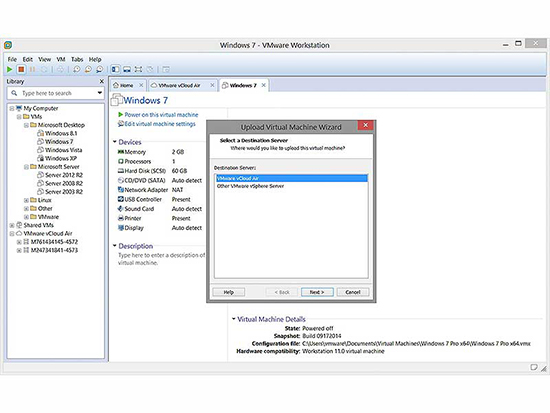Image resolution: width=550 pixels, height=413 pixels.
Task: Select Server 2012 R2 in the Library tree
Action: point(64,175)
